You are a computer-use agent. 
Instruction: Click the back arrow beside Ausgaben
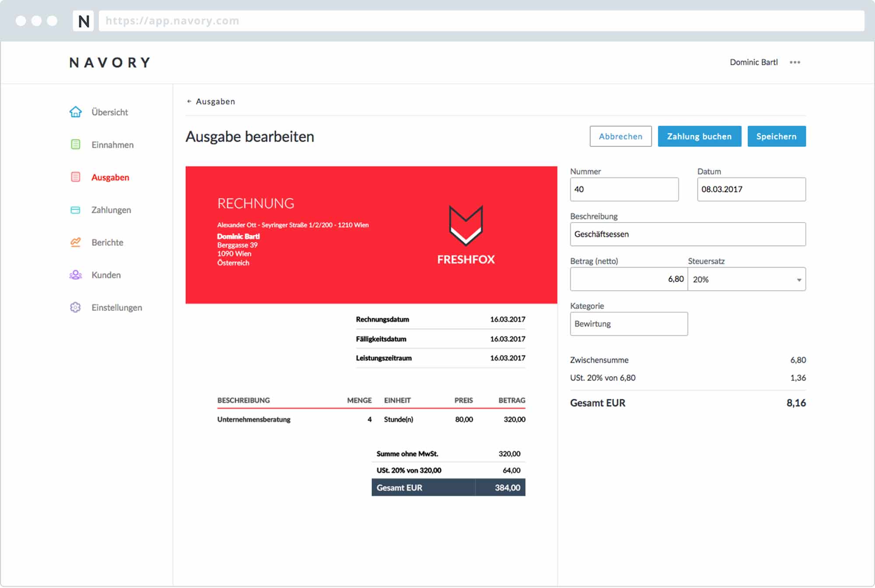click(x=189, y=101)
